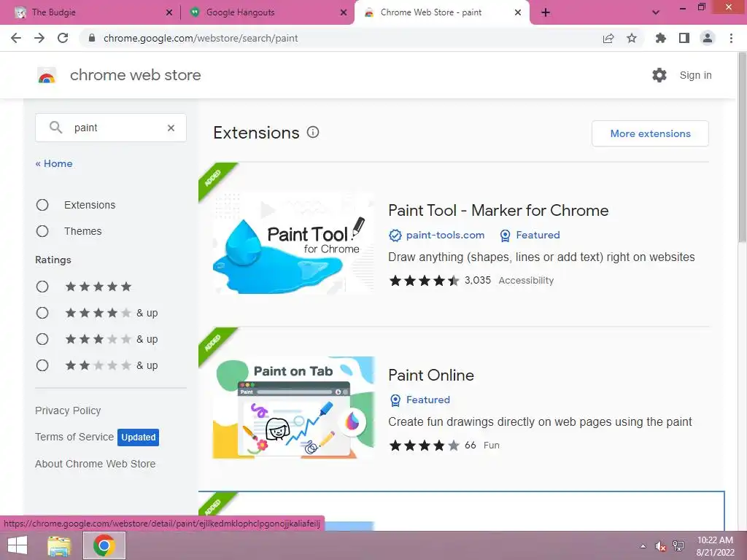Reload the Chrome Web Store page
747x560 pixels.
click(x=63, y=38)
